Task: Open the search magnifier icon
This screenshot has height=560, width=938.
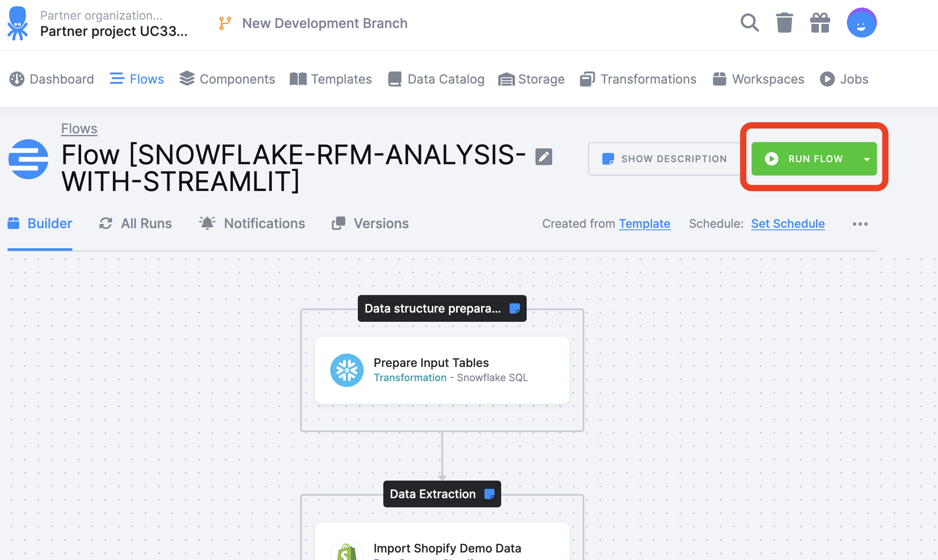Action: 749,23
